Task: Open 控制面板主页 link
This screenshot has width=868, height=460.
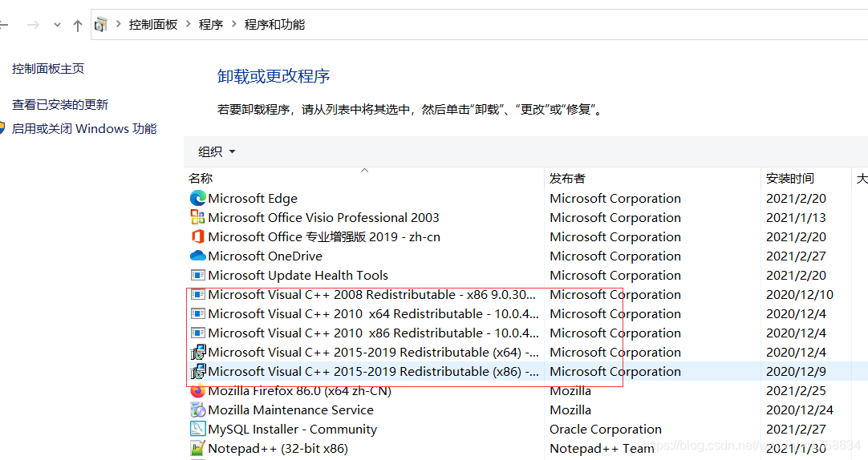Action: [x=48, y=69]
